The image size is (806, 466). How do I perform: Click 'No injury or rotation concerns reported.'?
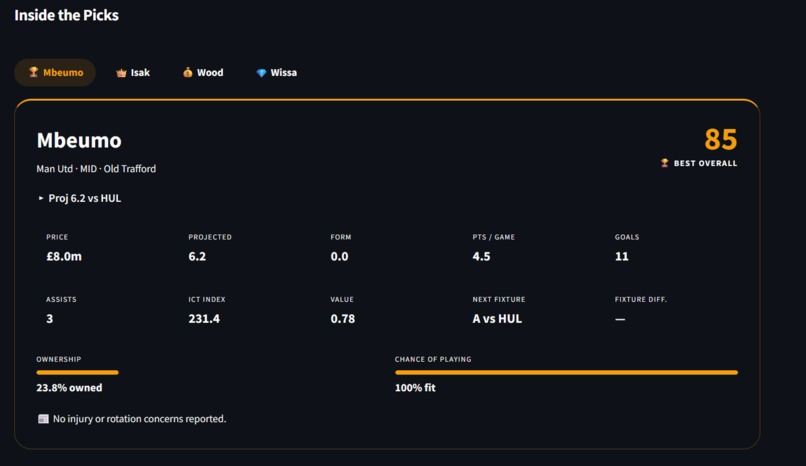pyautogui.click(x=139, y=419)
